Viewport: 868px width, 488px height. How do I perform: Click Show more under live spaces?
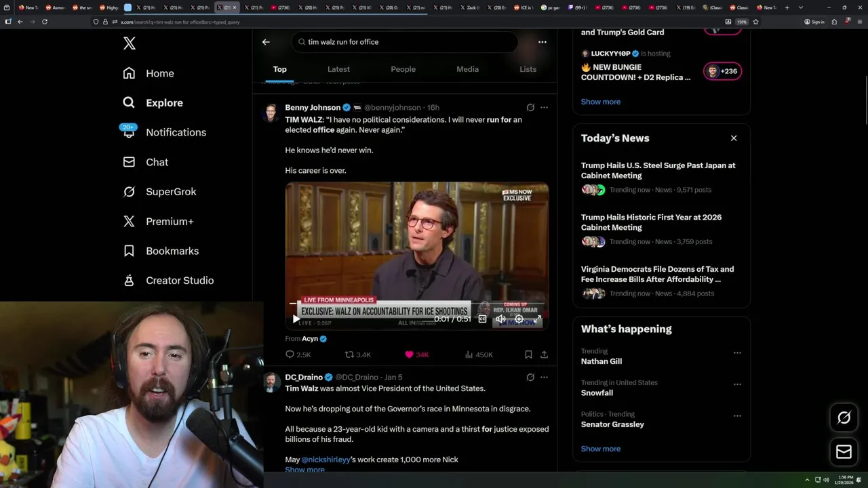[x=600, y=102]
